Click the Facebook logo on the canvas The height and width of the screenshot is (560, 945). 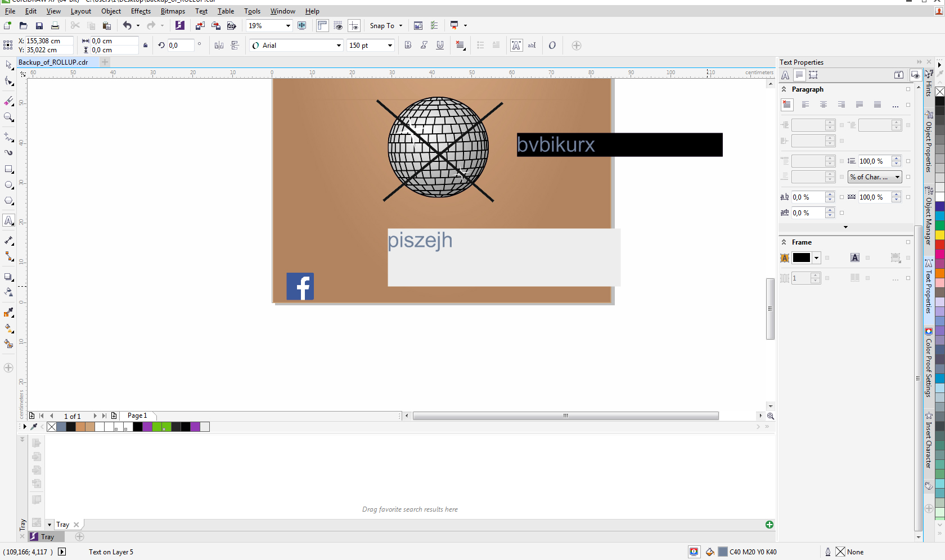(300, 286)
